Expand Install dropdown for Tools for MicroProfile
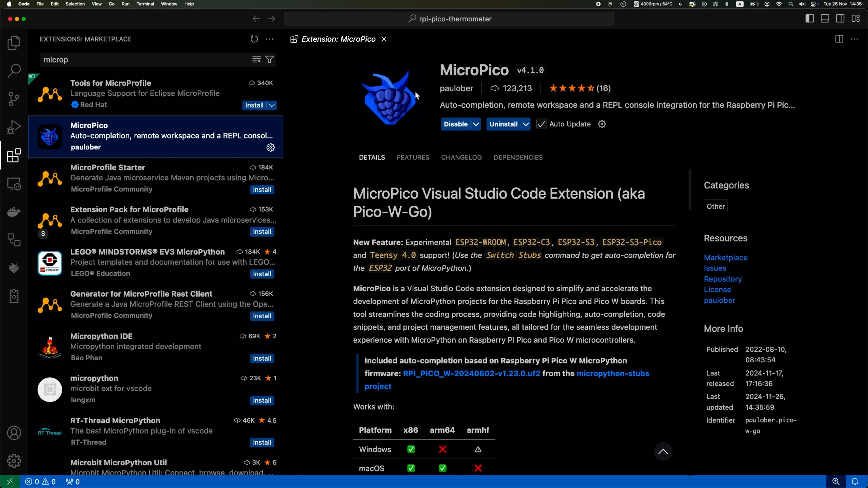Image resolution: width=868 pixels, height=488 pixels. pyautogui.click(x=272, y=105)
